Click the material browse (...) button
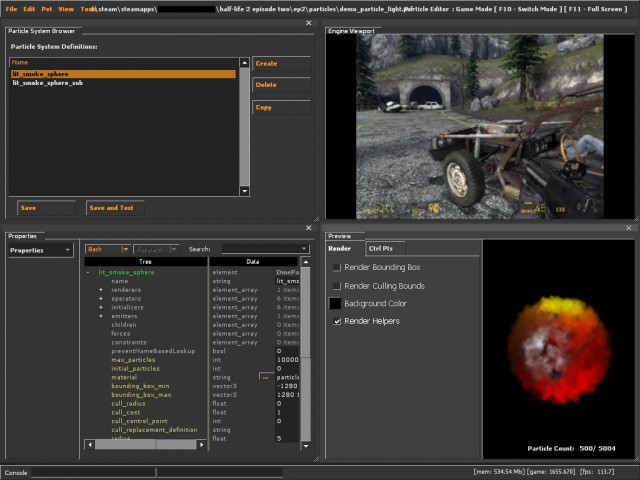Screen dimensions: 640x480 tap(266, 377)
